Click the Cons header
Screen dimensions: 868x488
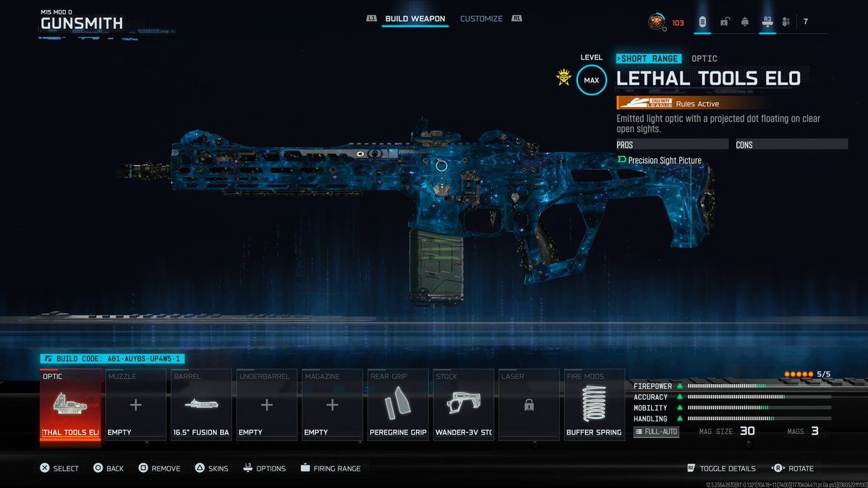[x=792, y=145]
